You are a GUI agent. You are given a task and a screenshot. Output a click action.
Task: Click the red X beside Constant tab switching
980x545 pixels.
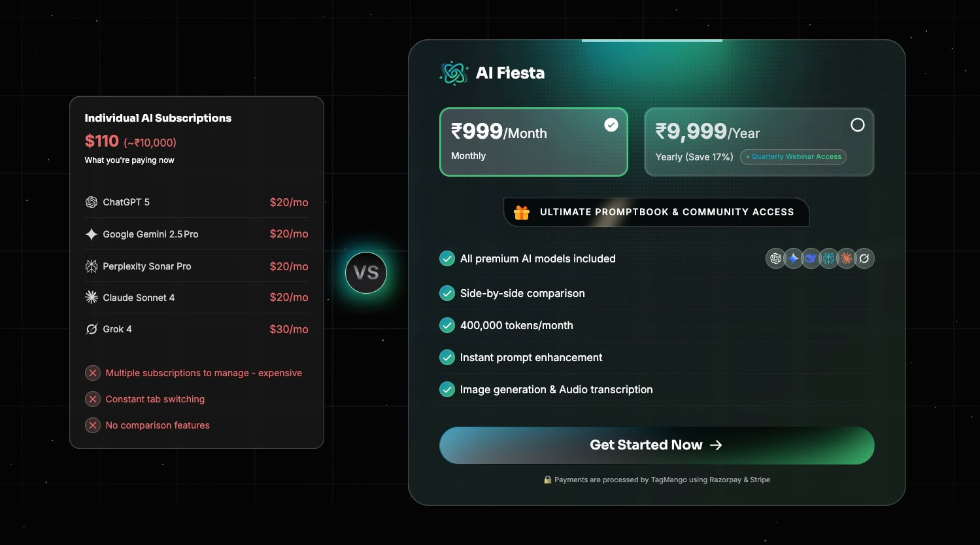[93, 399]
